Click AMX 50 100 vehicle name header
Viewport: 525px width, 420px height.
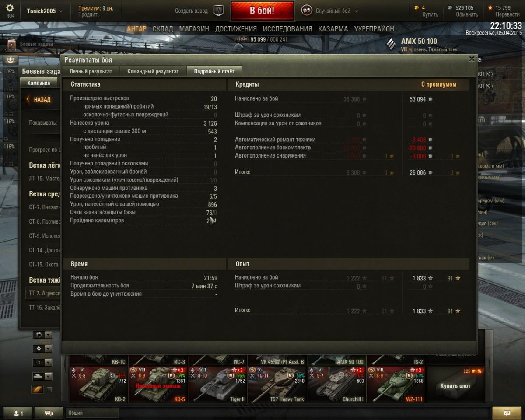point(419,42)
